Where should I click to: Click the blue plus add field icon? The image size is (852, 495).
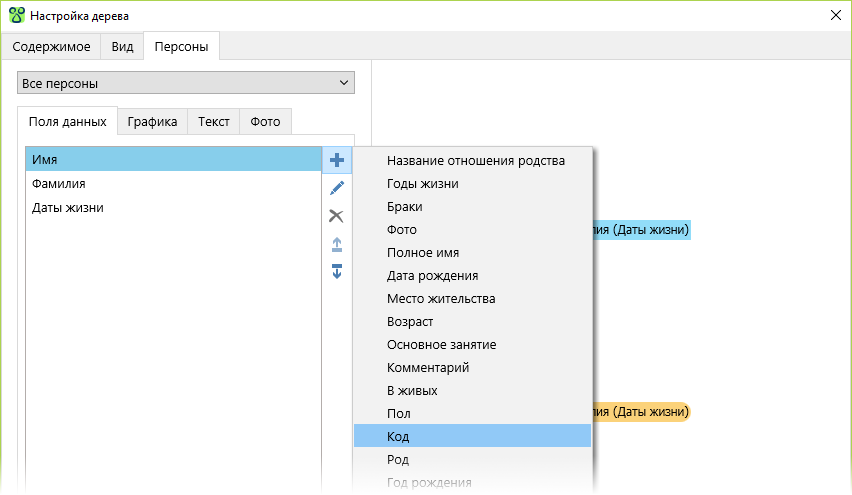(337, 160)
